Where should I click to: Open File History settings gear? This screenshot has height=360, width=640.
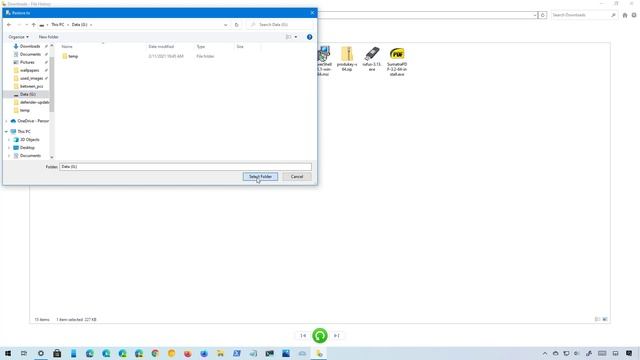[634, 16]
